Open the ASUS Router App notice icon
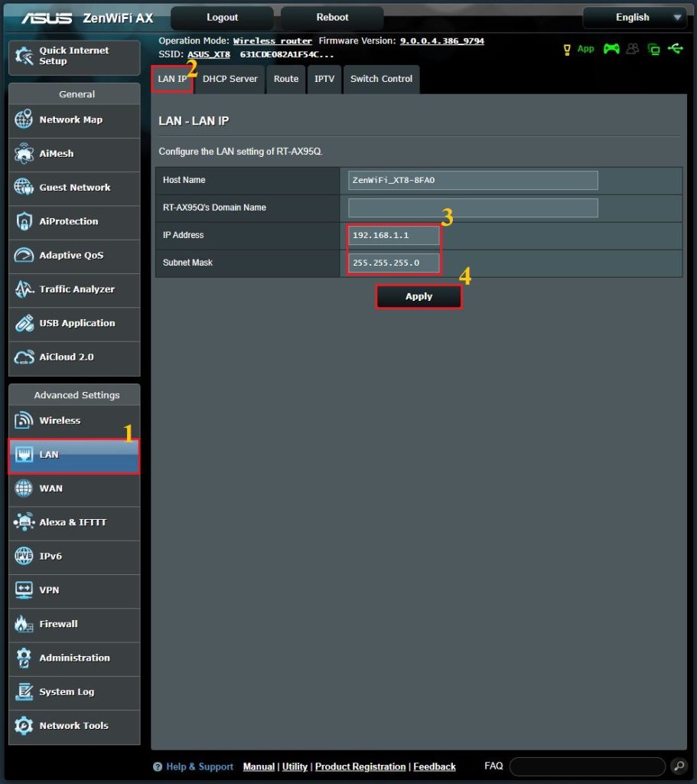 pos(567,48)
